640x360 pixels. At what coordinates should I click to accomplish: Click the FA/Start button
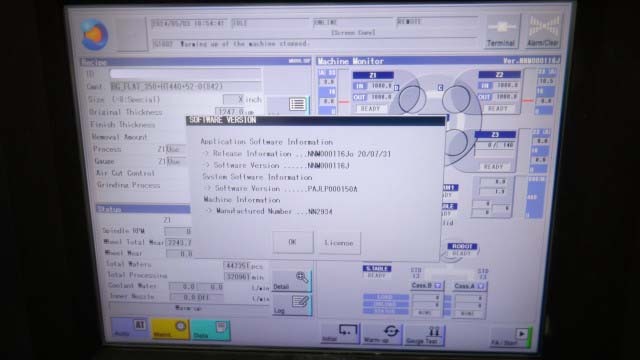tap(510, 337)
